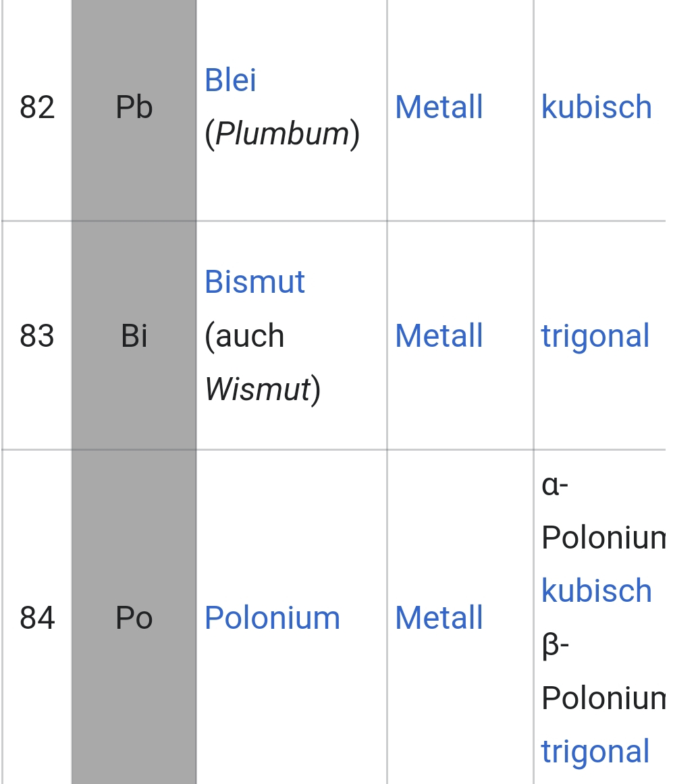Image resolution: width=698 pixels, height=784 pixels.
Task: Click the italic Plumbum text
Action: (x=283, y=134)
